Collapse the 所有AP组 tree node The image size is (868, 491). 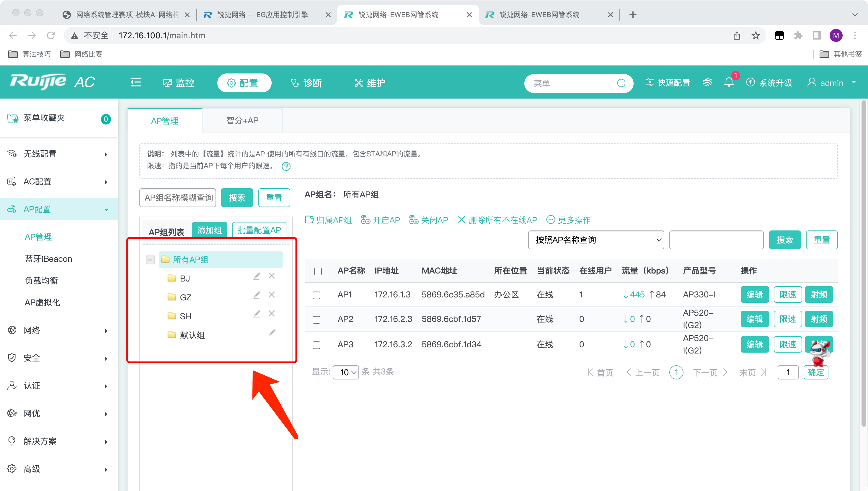pyautogui.click(x=150, y=260)
